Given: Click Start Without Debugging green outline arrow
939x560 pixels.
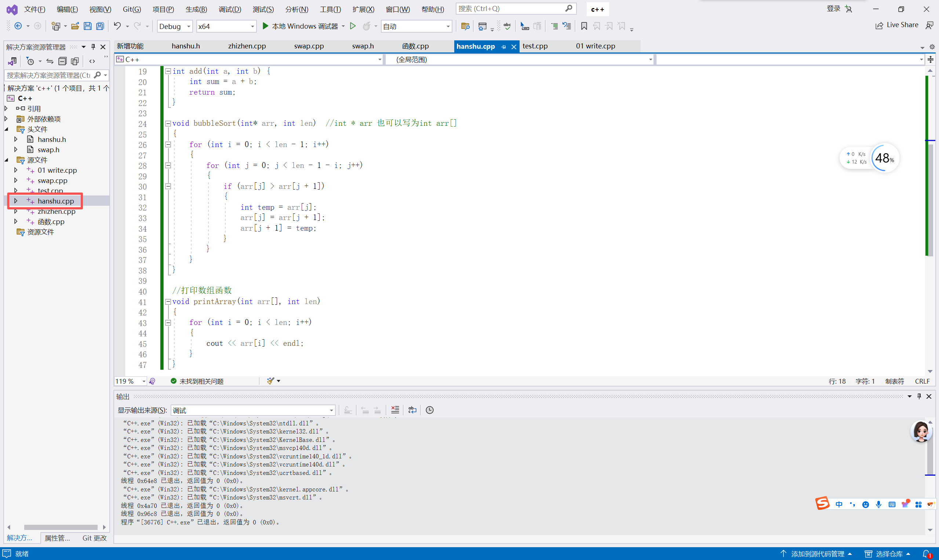Looking at the screenshot, I should point(353,26).
